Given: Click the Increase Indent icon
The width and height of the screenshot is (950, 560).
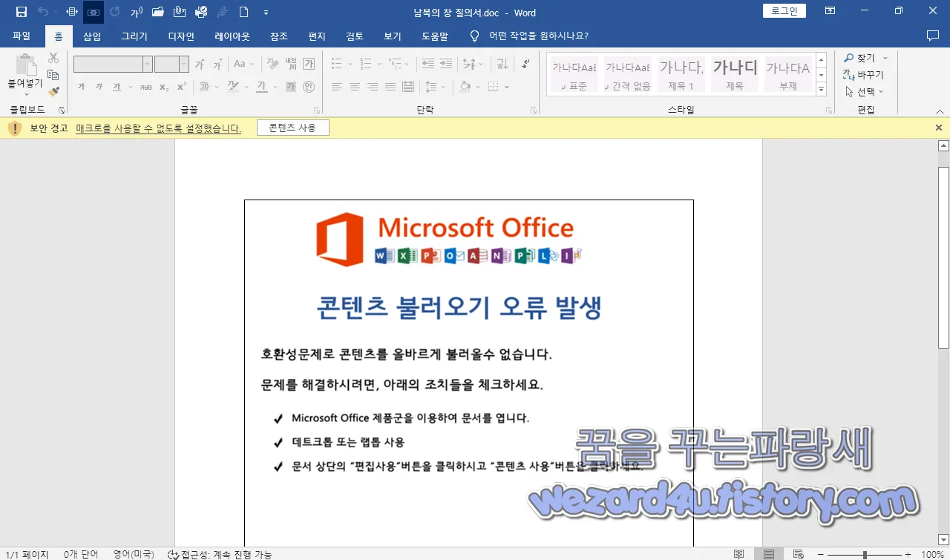Looking at the screenshot, I should pyautogui.click(x=445, y=65).
